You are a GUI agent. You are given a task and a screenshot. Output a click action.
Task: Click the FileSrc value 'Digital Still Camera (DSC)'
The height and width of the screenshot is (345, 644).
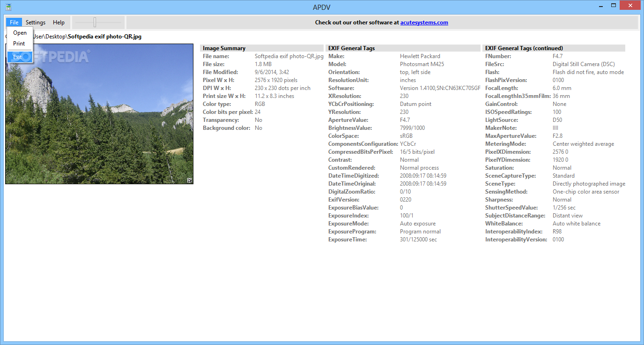click(x=584, y=64)
